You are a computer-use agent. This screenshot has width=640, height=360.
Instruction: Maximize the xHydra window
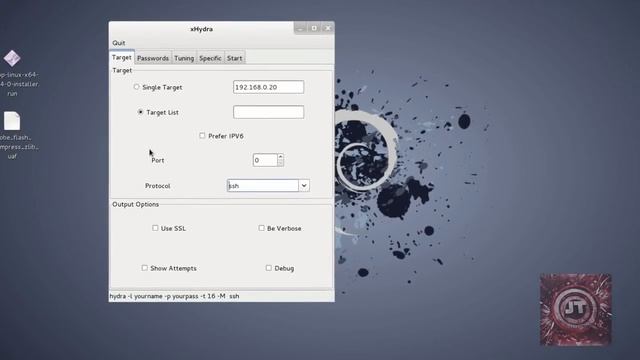[314, 28]
